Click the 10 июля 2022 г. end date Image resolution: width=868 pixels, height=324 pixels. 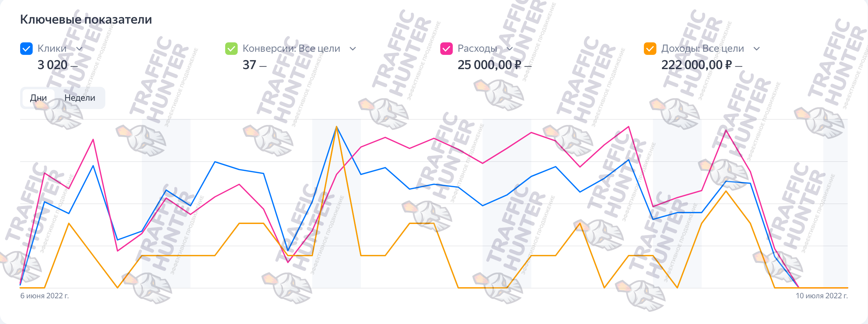pos(822,296)
